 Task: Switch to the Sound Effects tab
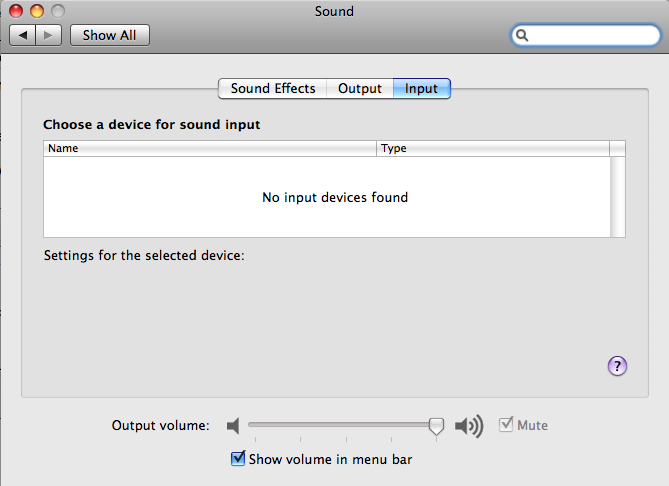click(x=273, y=88)
